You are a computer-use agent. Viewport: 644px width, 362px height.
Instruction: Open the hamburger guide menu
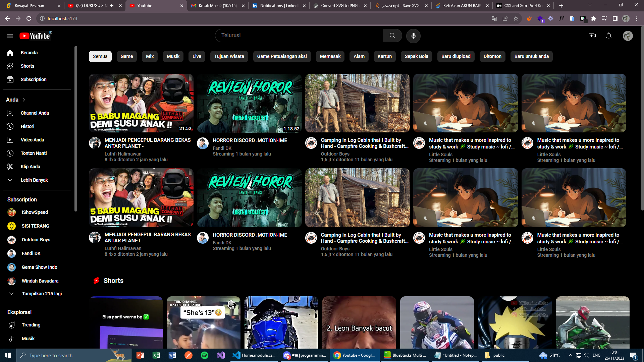10,36
